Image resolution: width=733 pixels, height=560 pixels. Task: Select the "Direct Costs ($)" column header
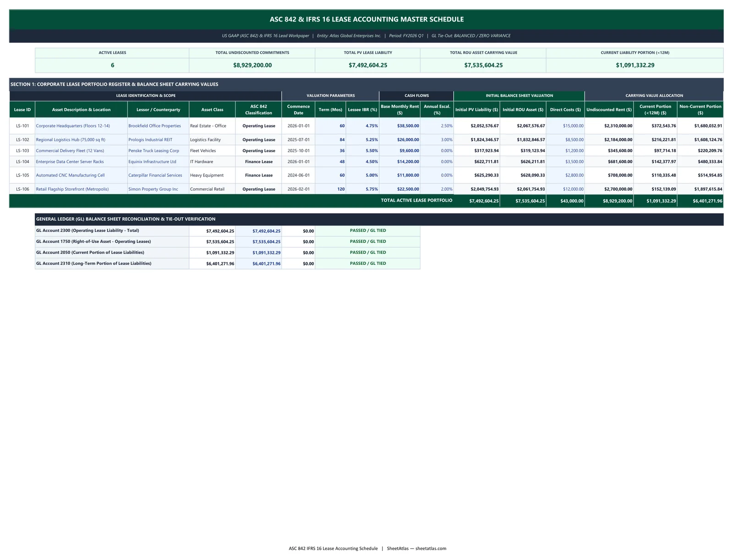[565, 110]
